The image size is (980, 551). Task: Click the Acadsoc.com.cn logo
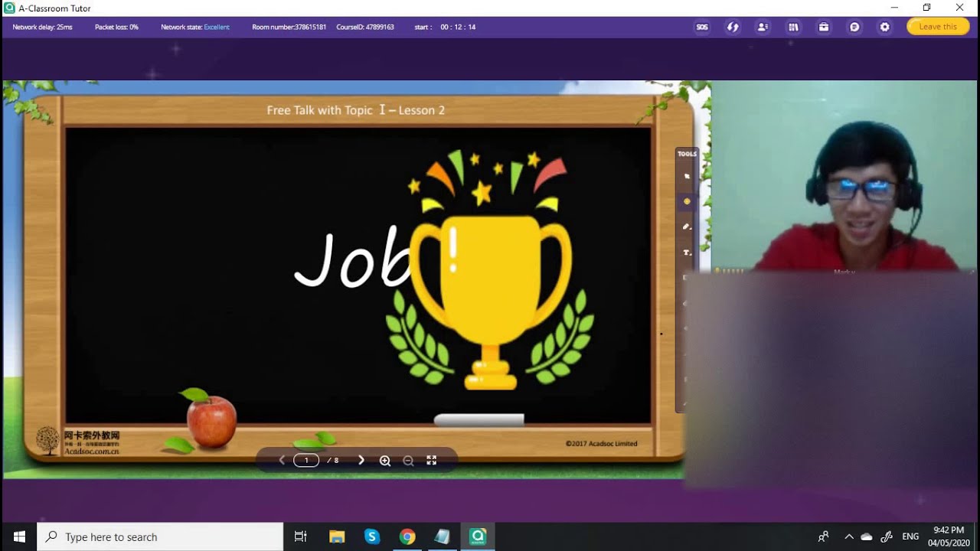point(77,442)
